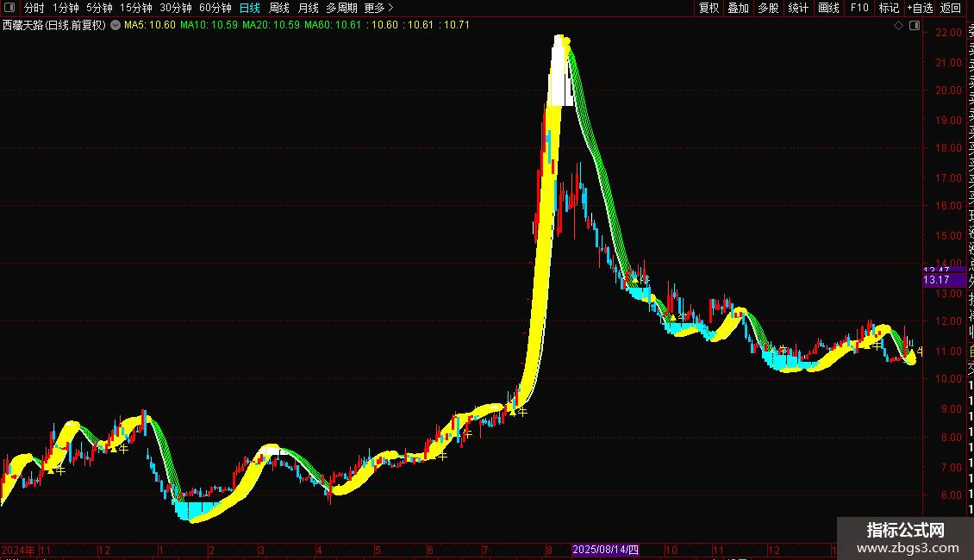Click the diamond marker icon above the chart
The image size is (974, 560).
click(x=898, y=26)
